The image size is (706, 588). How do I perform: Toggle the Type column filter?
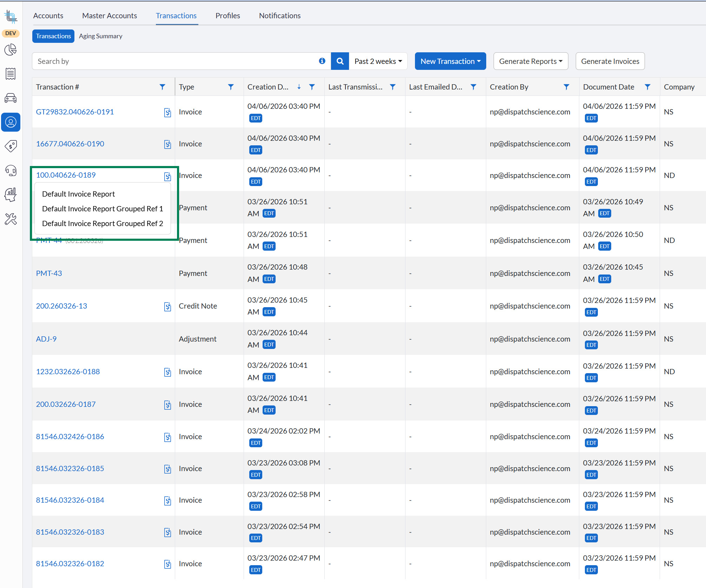[231, 87]
